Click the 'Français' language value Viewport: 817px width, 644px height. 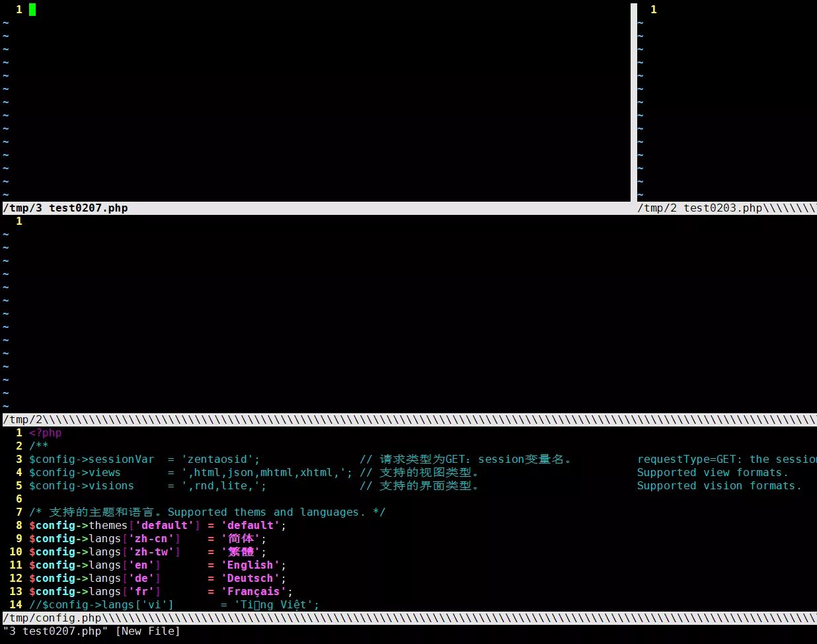pos(254,592)
